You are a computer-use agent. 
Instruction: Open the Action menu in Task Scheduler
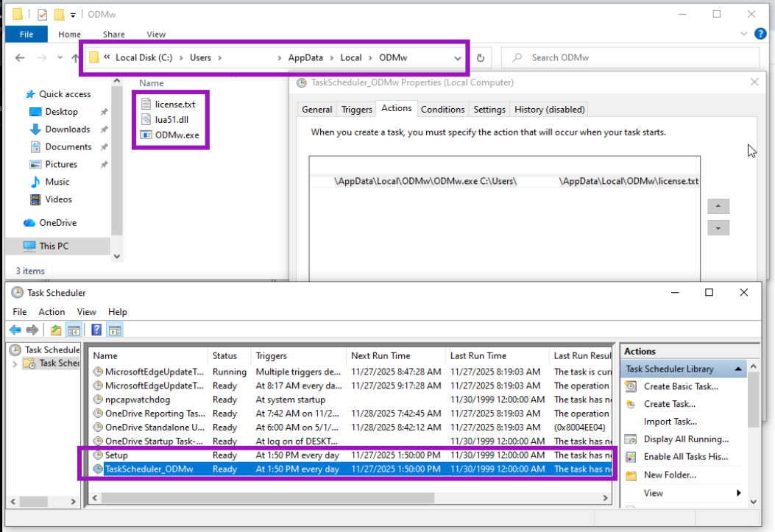(x=52, y=312)
